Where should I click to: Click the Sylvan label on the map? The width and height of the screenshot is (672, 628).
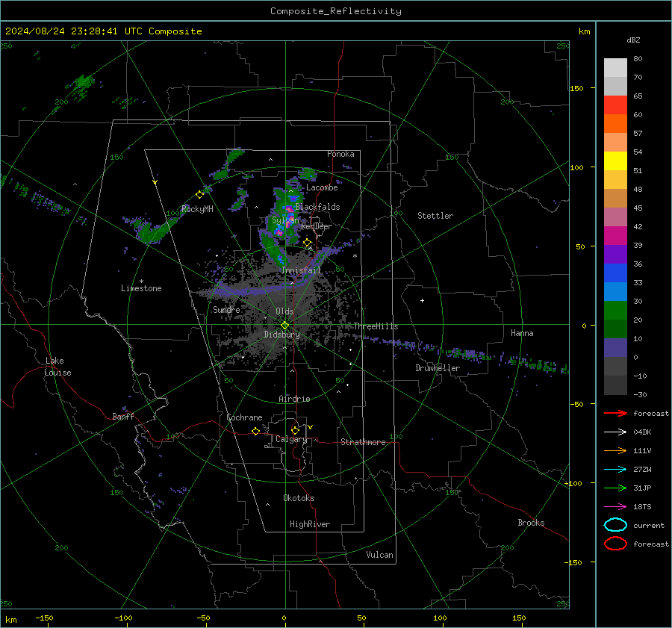click(285, 220)
